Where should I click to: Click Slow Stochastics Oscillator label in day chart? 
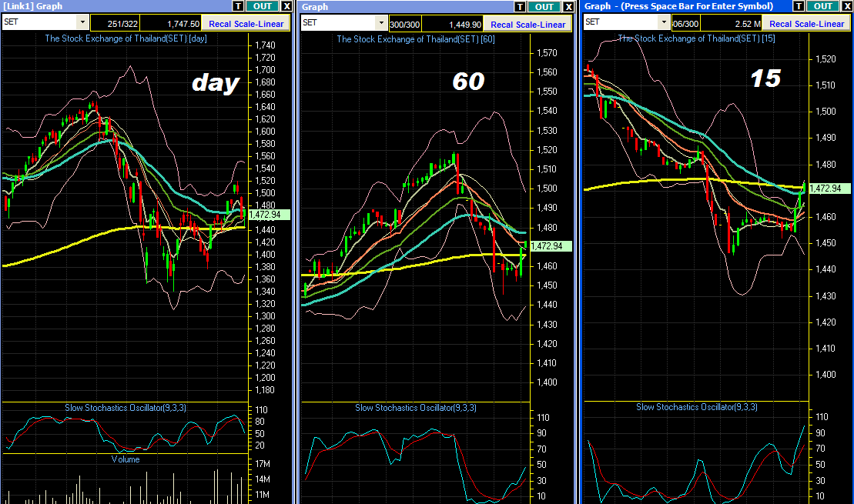(126, 408)
